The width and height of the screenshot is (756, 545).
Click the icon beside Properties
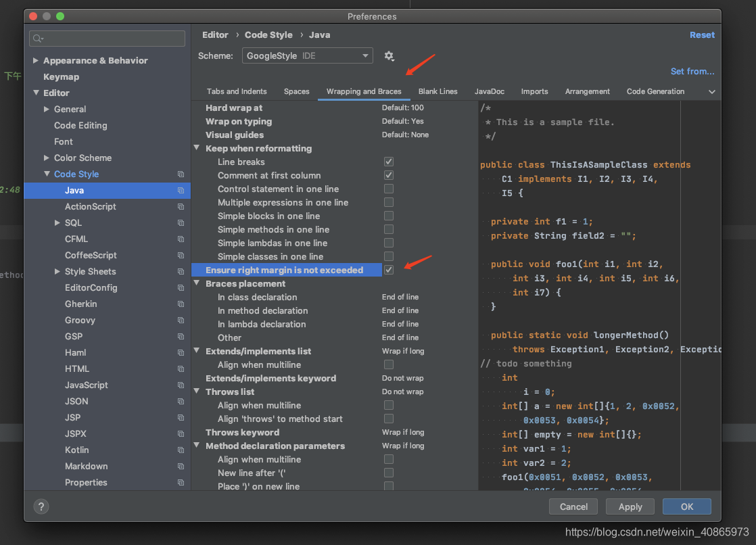(x=181, y=482)
